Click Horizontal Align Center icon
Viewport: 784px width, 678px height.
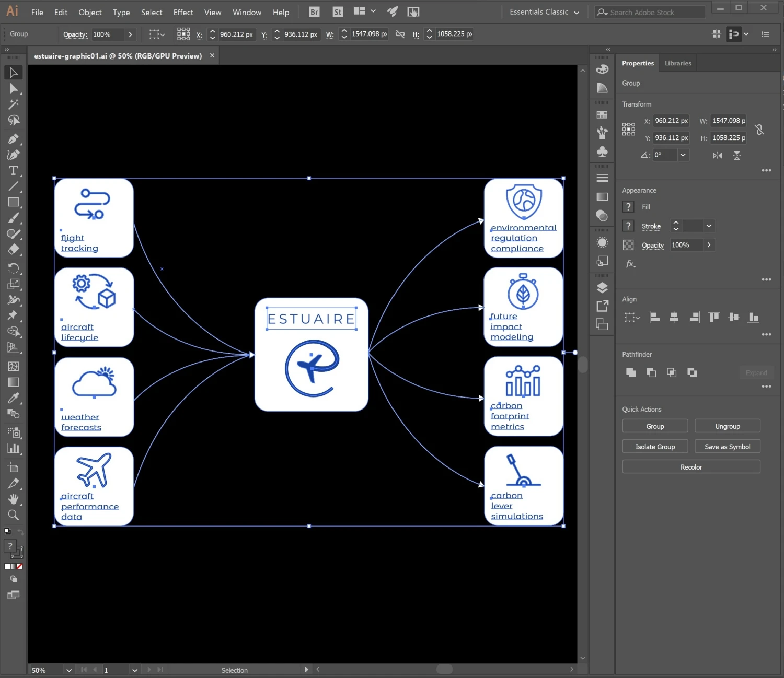pos(674,317)
